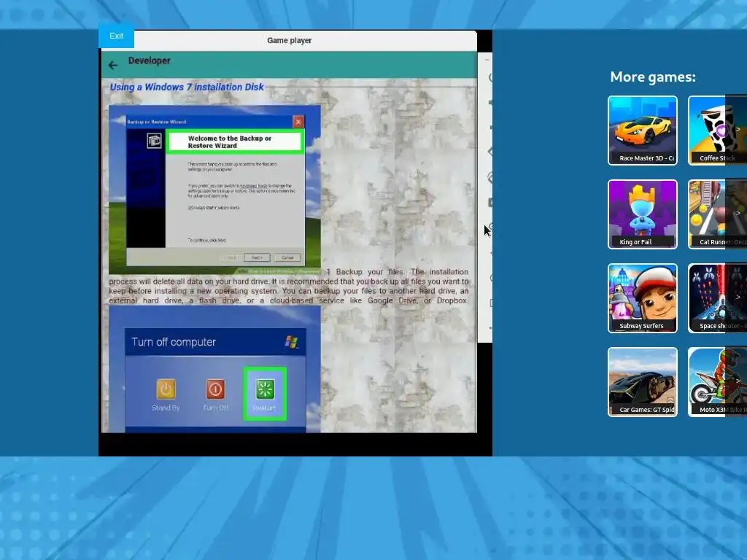Click the Backup your files paragraph text

(289, 286)
